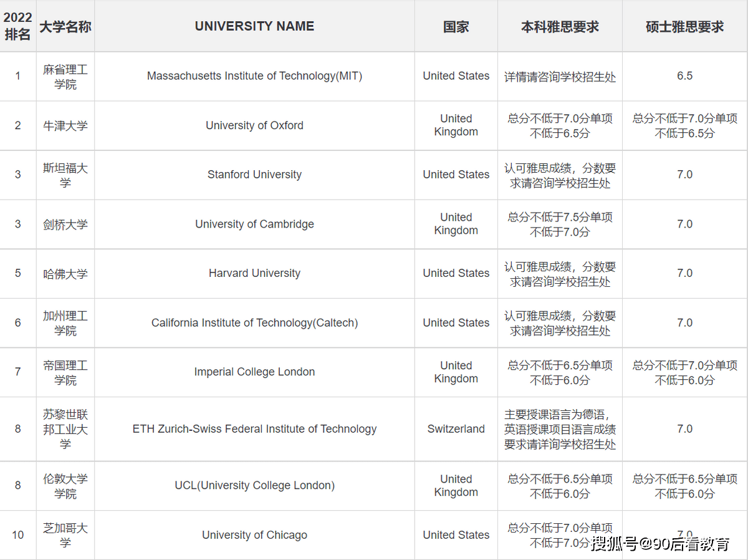Click Oxford's undergraduate IELTS requirement cell
This screenshot has height=560, width=748.
click(560, 126)
